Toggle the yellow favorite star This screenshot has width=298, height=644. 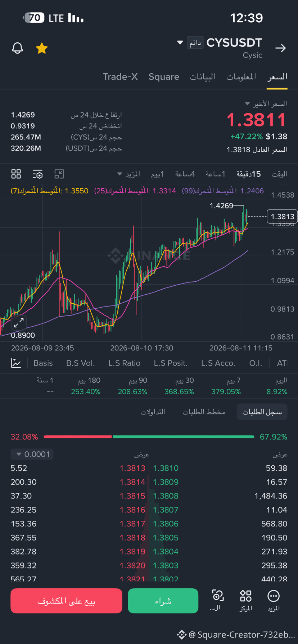pos(42,48)
